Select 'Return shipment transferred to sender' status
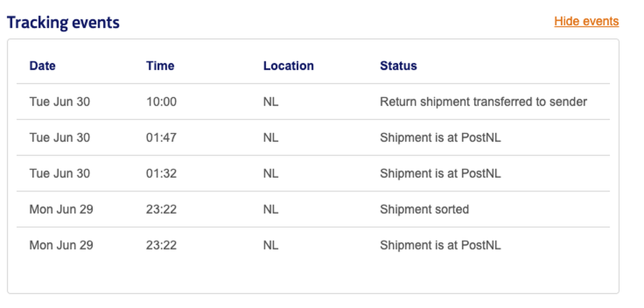The height and width of the screenshot is (308, 644). point(483,102)
